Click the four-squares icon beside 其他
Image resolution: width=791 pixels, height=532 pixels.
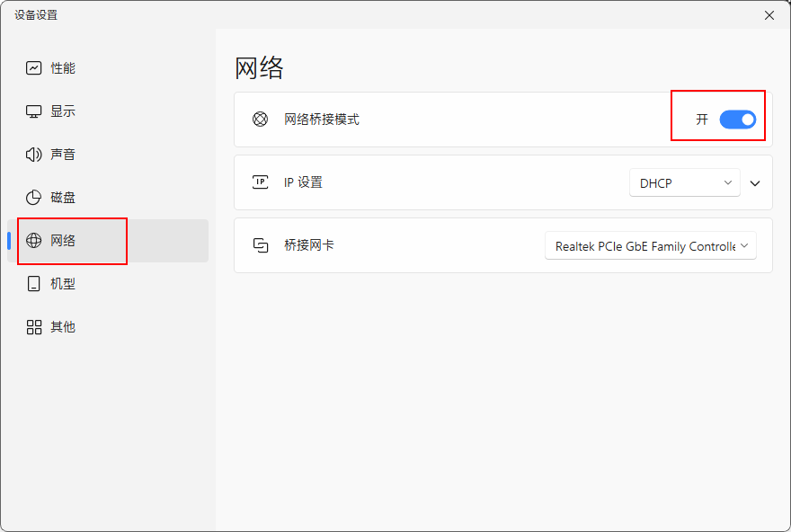pos(34,327)
